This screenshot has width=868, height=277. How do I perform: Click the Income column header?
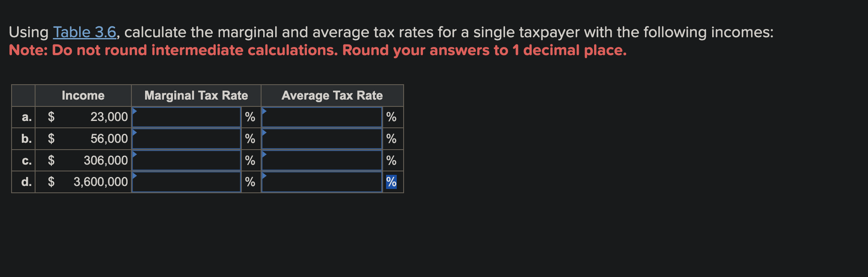tap(83, 95)
